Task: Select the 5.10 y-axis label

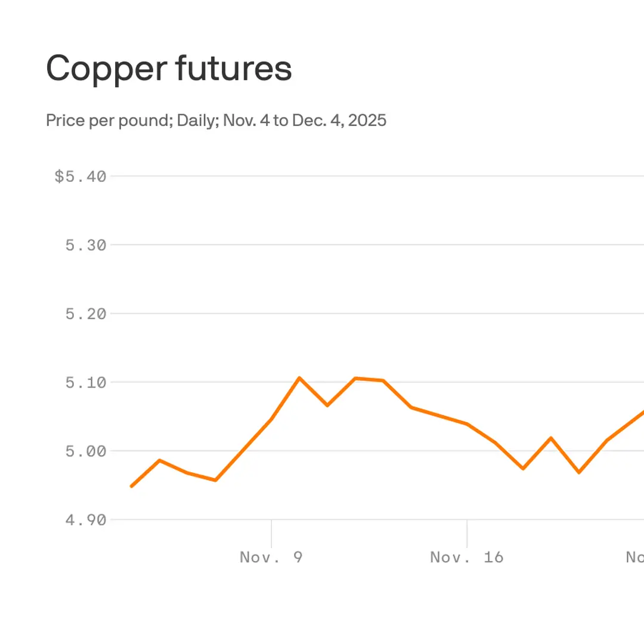Action: (x=85, y=382)
